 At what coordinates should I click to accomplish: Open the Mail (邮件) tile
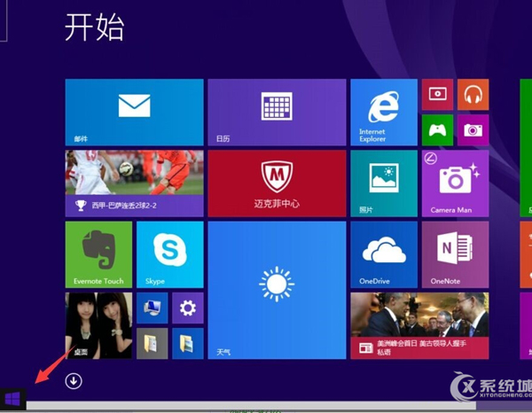click(x=135, y=113)
